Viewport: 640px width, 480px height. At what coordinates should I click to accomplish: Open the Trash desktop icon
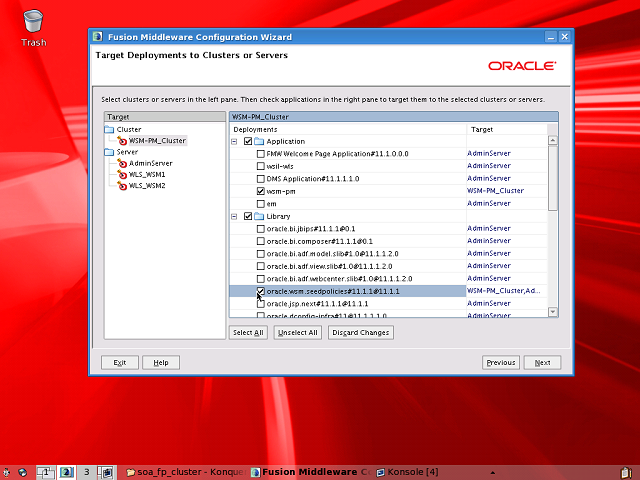(x=33, y=28)
